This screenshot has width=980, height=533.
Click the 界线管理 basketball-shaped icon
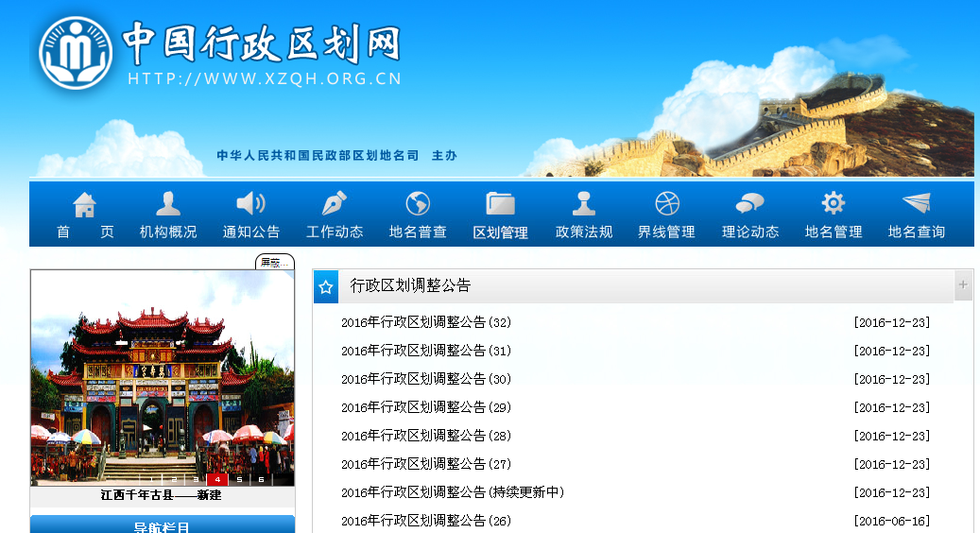(666, 204)
